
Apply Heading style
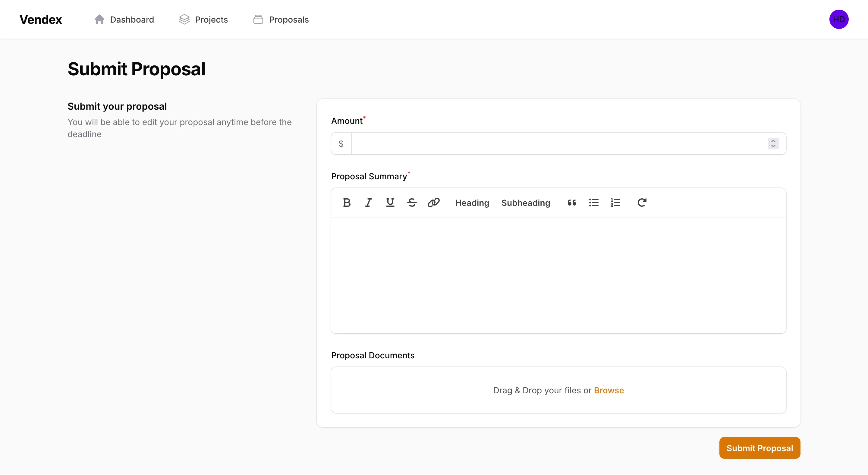click(472, 203)
